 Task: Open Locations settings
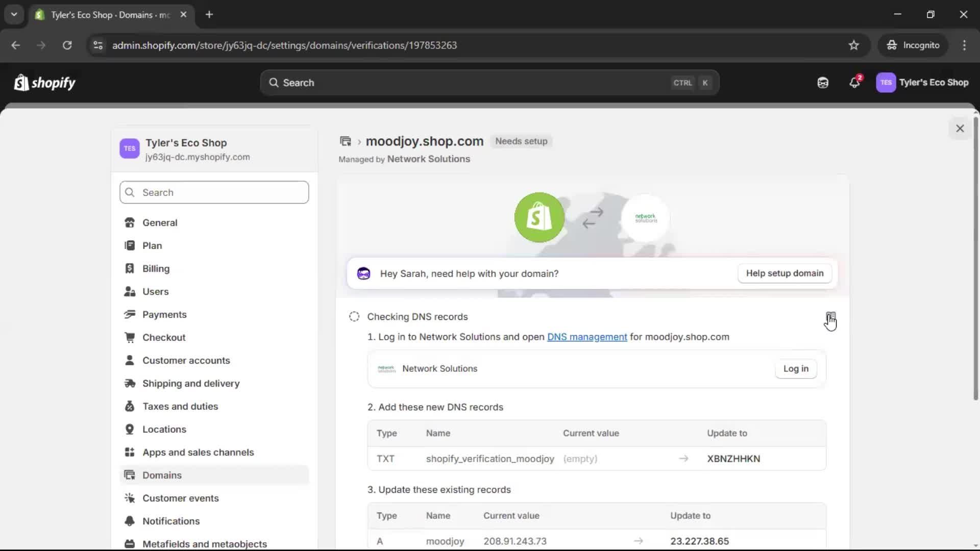pyautogui.click(x=164, y=429)
